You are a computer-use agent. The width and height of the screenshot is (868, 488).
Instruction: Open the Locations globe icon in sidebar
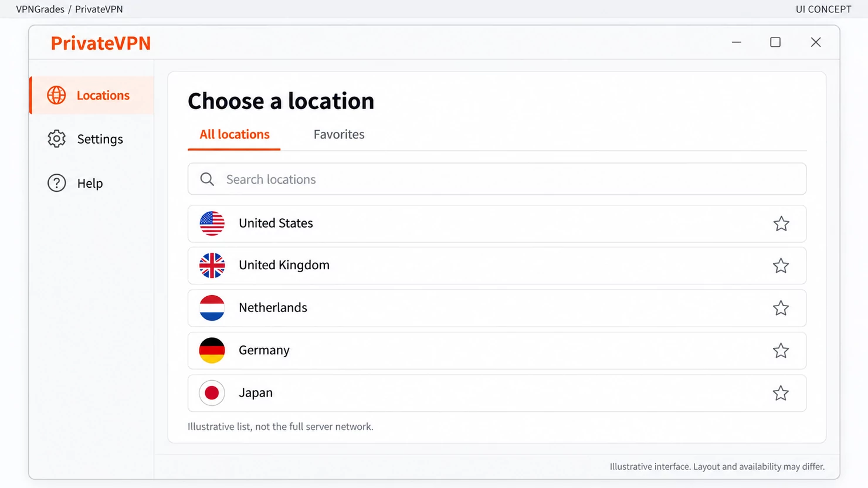pos(56,95)
